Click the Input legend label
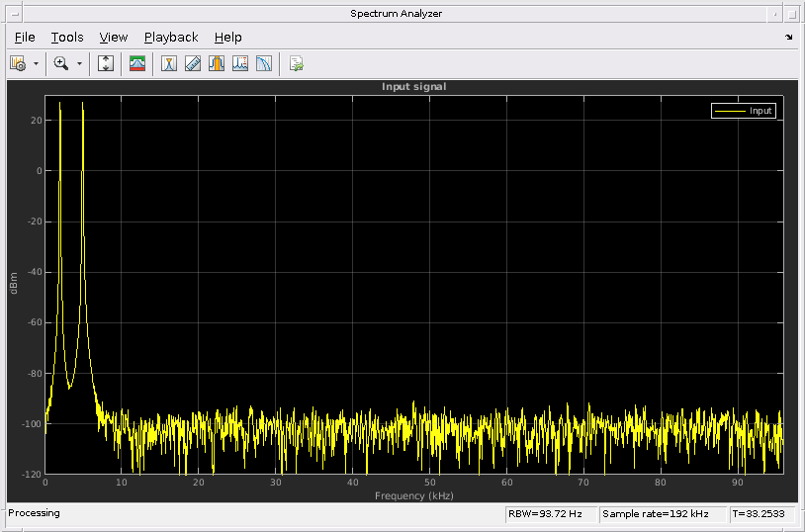 (760, 111)
